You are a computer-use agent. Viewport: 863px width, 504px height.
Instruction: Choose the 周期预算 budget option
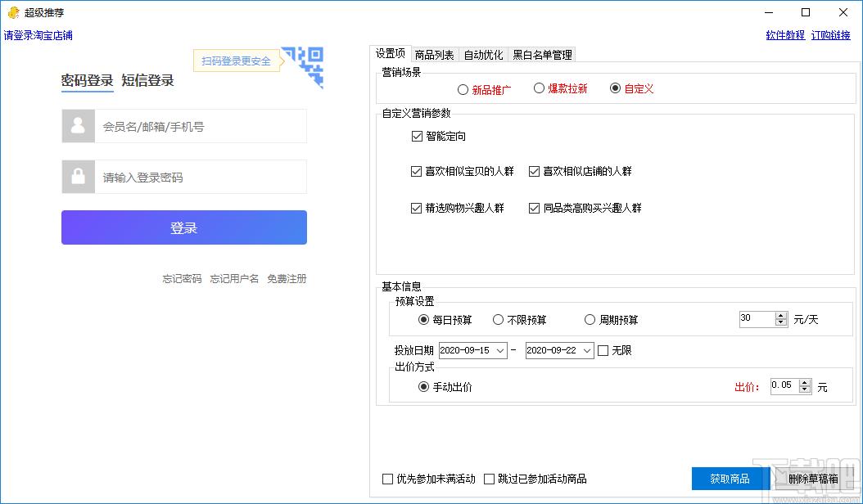[x=612, y=320]
